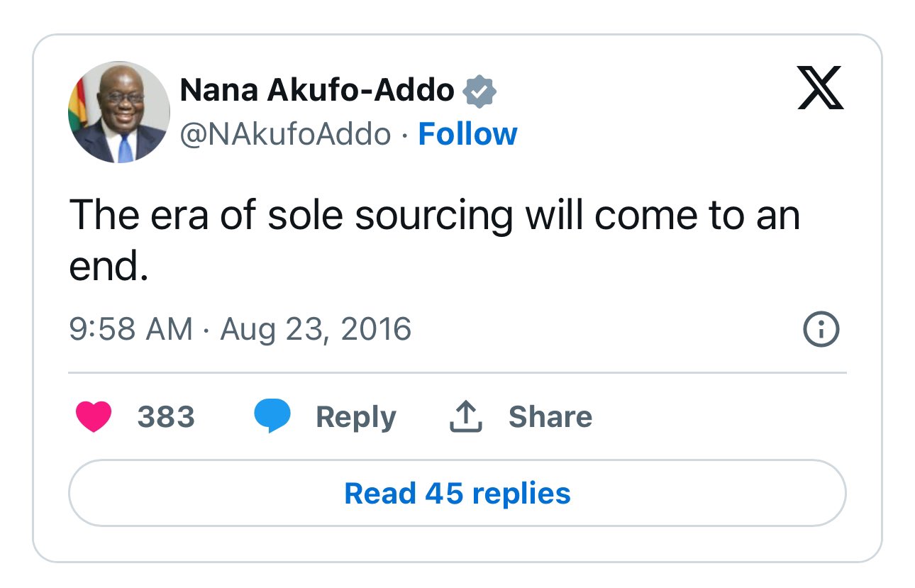
Task: Open the Read 45 replies button
Action: (457, 493)
